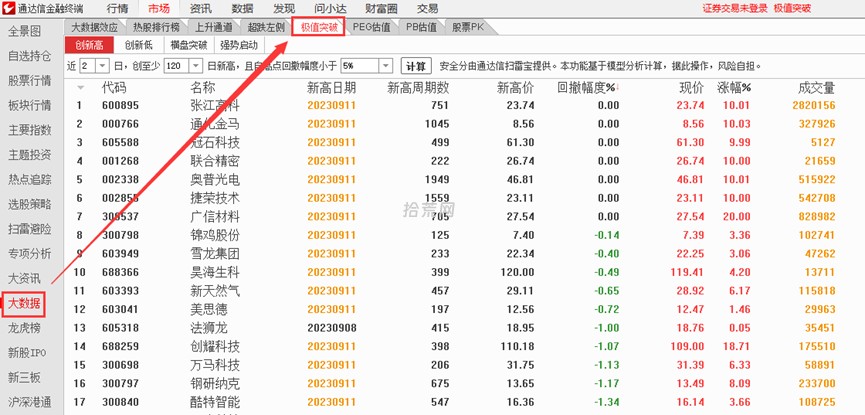The image size is (865, 415).
Task: Sort by 回撤幅度% column header
Action: [588, 88]
